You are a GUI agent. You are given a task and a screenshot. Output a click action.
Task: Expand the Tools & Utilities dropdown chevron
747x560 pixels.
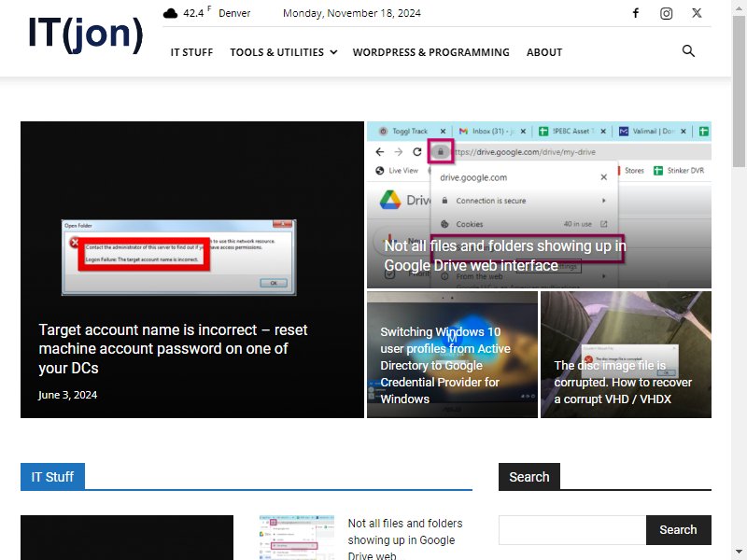tap(333, 52)
